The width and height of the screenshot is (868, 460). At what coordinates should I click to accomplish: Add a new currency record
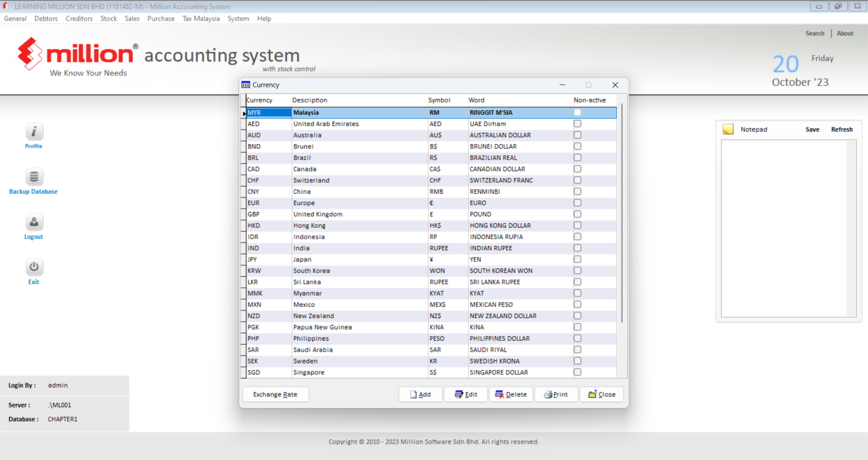pyautogui.click(x=420, y=394)
